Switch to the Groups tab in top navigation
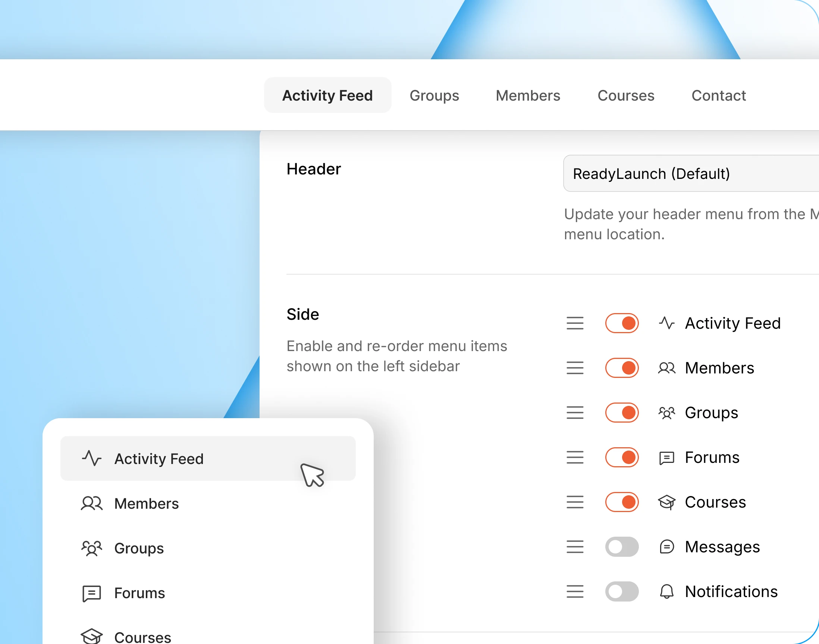This screenshot has width=819, height=644. pos(434,95)
